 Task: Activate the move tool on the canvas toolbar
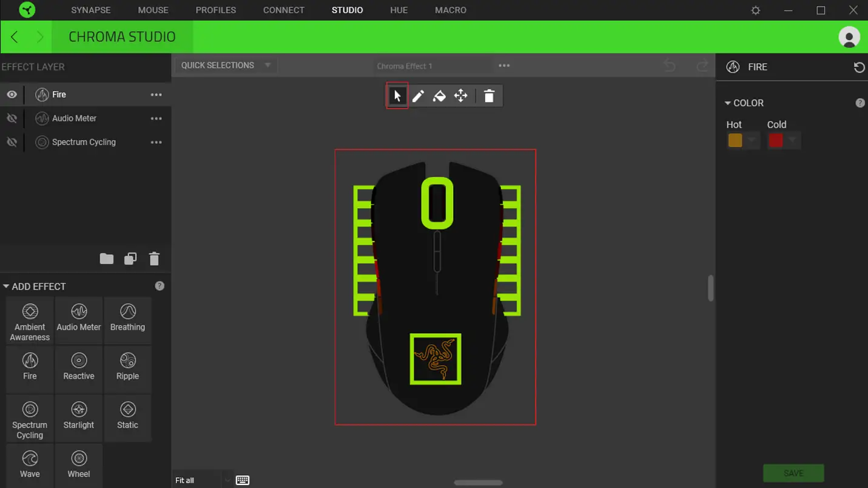point(460,95)
